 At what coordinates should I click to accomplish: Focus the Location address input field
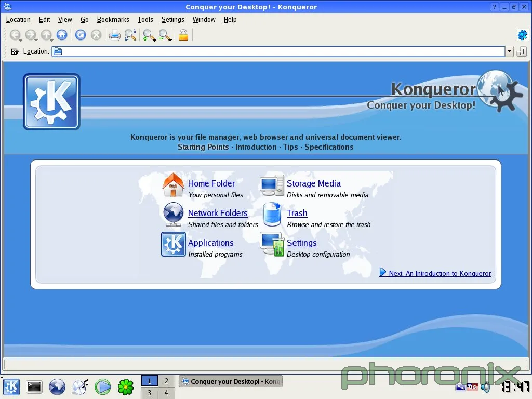(x=278, y=51)
